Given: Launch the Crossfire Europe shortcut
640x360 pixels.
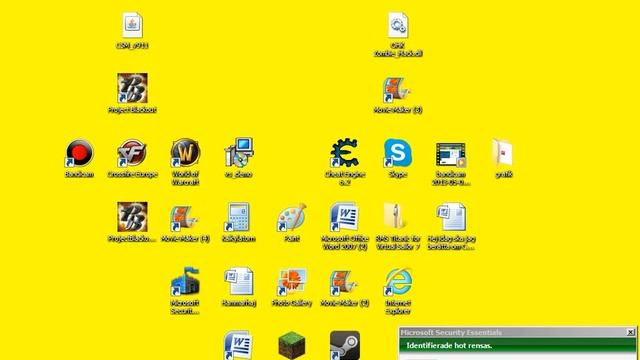Looking at the screenshot, I should (x=132, y=153).
